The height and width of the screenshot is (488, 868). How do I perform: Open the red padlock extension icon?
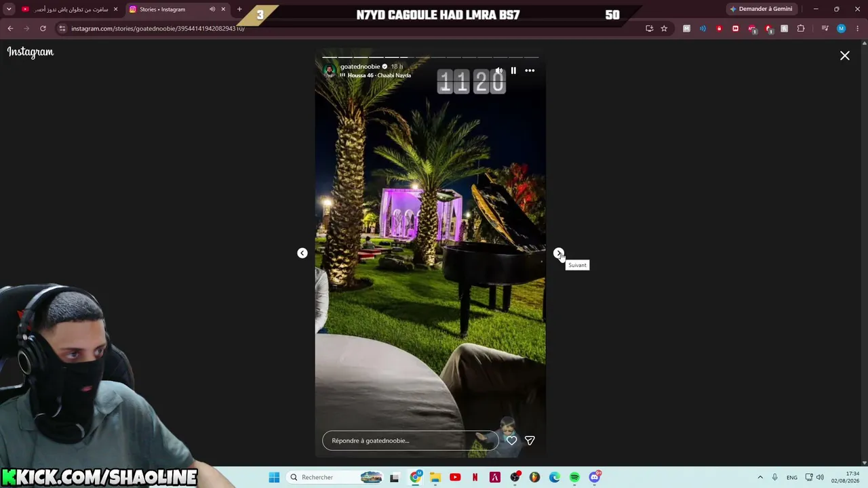click(x=719, y=28)
